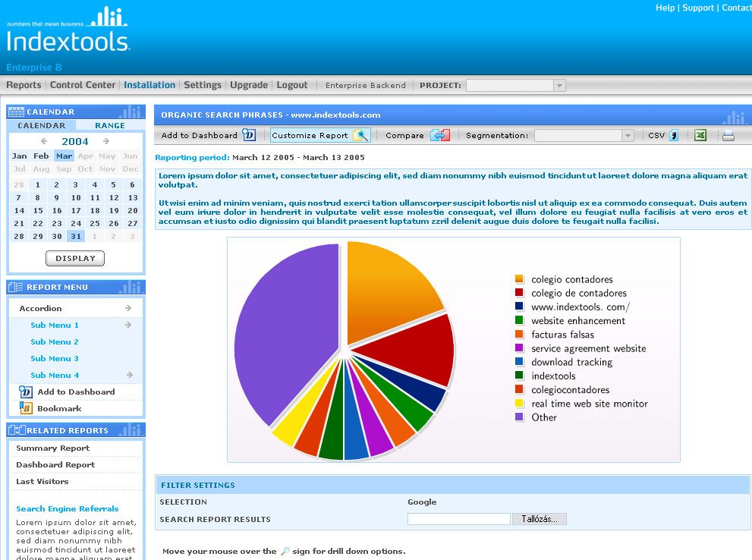Click the Report Menu panel header icon
The width and height of the screenshot is (752, 560).
click(x=16, y=287)
